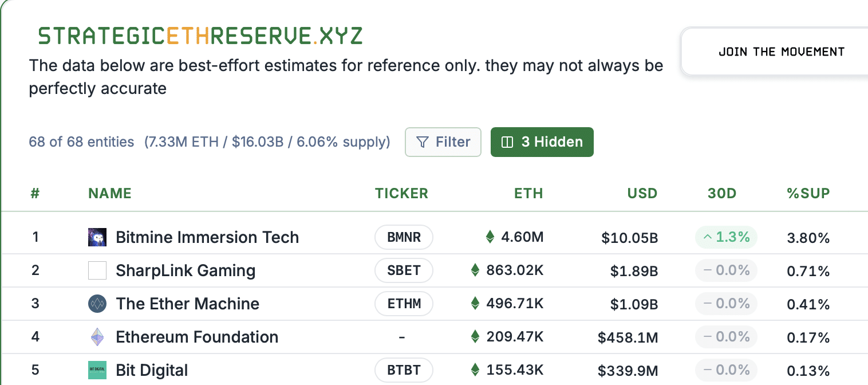
Task: Click the ETH diamond beside 863.02K
Action: [x=475, y=270]
